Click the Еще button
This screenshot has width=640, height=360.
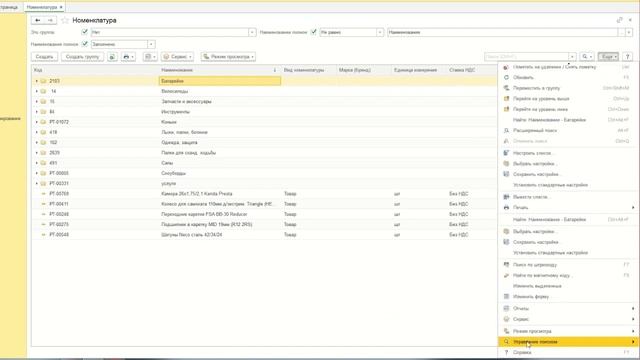click(608, 57)
